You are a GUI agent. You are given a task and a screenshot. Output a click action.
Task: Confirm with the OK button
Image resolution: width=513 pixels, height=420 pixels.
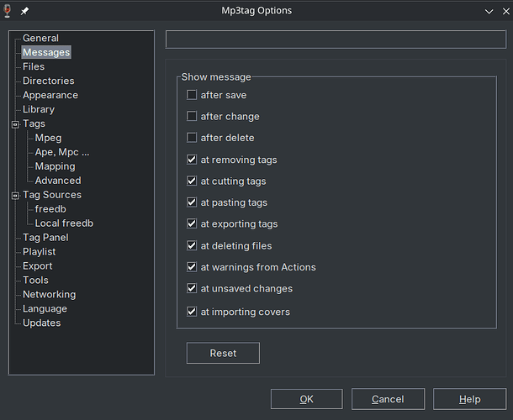[307, 399]
